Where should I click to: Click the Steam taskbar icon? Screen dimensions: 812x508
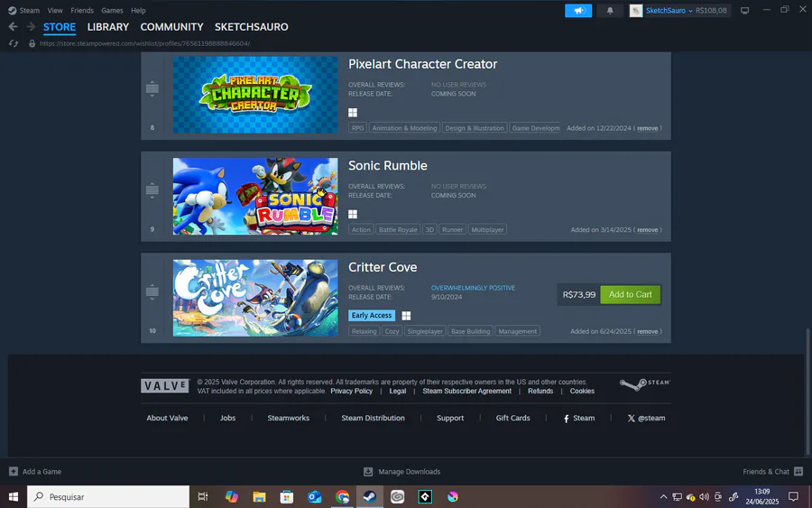(x=370, y=496)
